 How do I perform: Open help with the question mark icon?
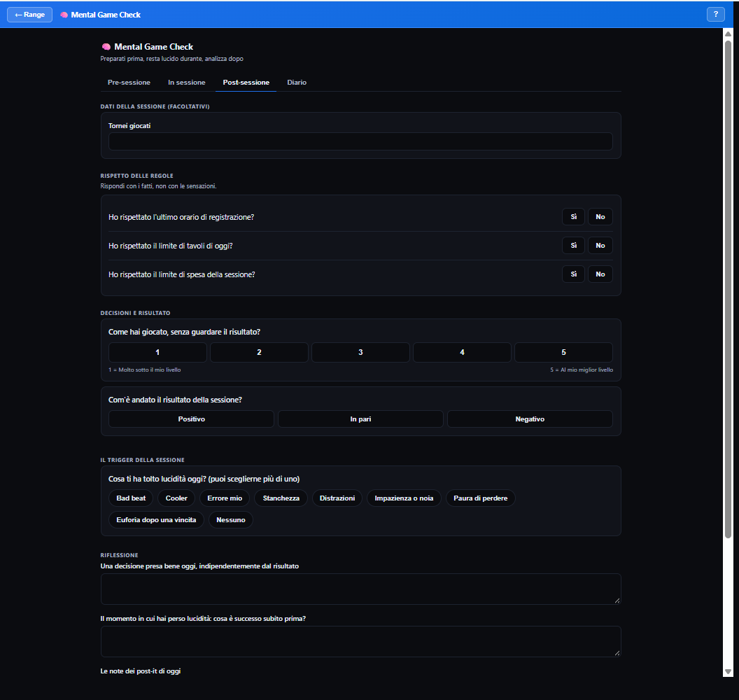[x=715, y=14]
